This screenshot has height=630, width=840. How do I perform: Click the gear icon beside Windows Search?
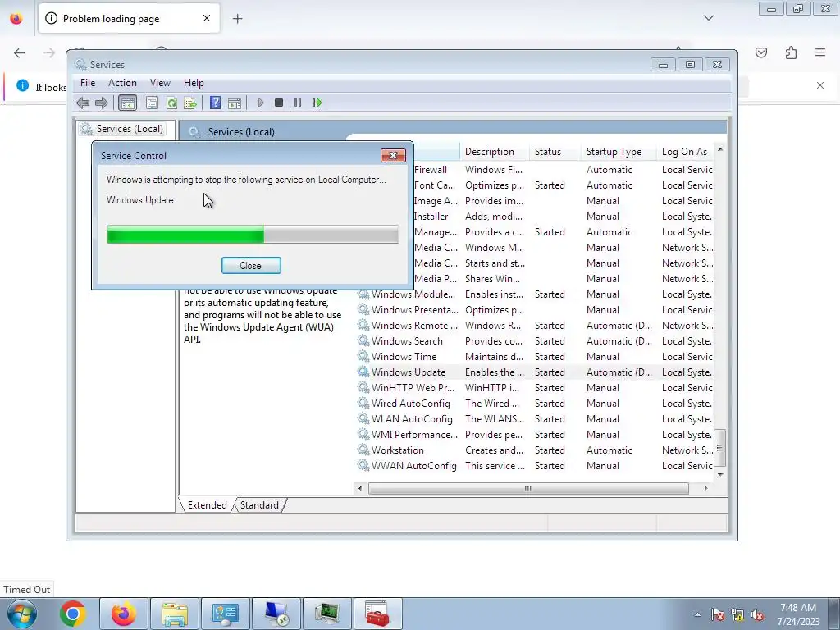[363, 340]
